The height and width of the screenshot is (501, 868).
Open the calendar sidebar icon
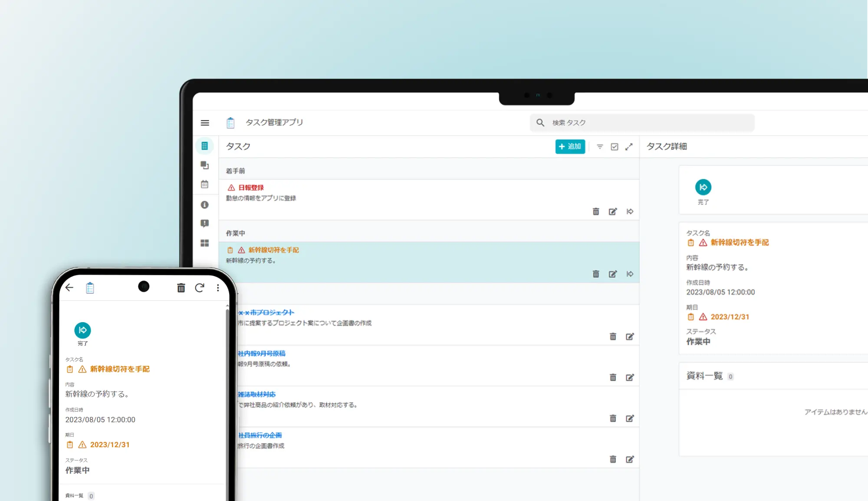(x=204, y=185)
